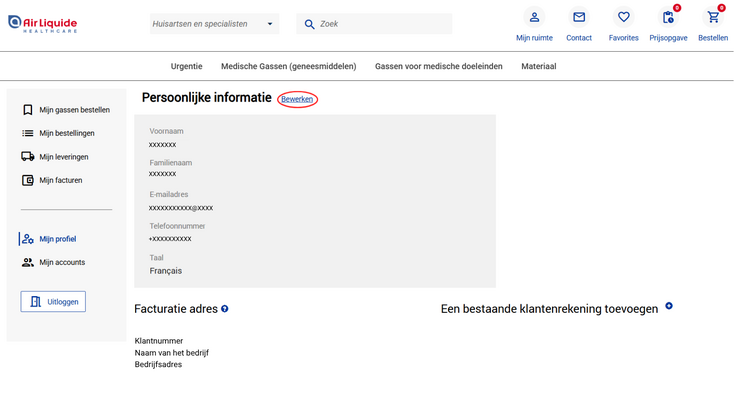
Task: Click the Klantnummer text
Action: [159, 341]
